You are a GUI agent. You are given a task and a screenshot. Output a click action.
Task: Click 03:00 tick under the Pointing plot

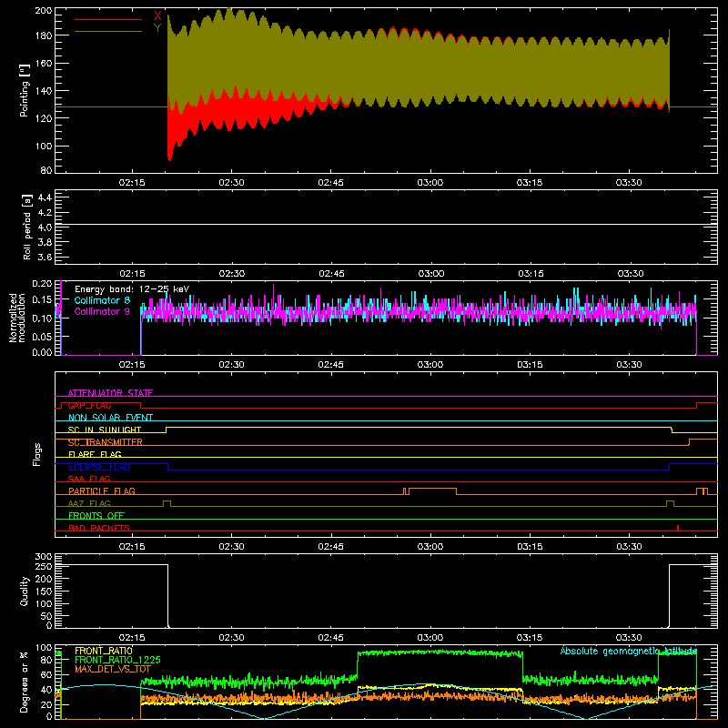(x=430, y=183)
